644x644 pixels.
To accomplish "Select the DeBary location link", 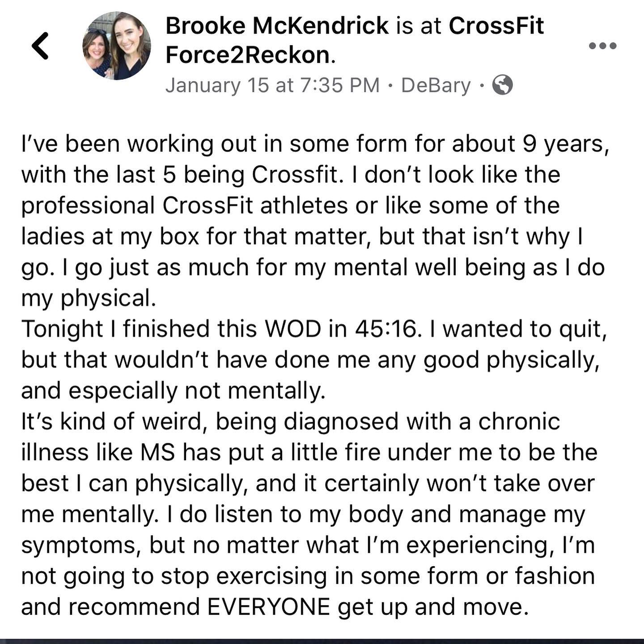I will pyautogui.click(x=436, y=85).
